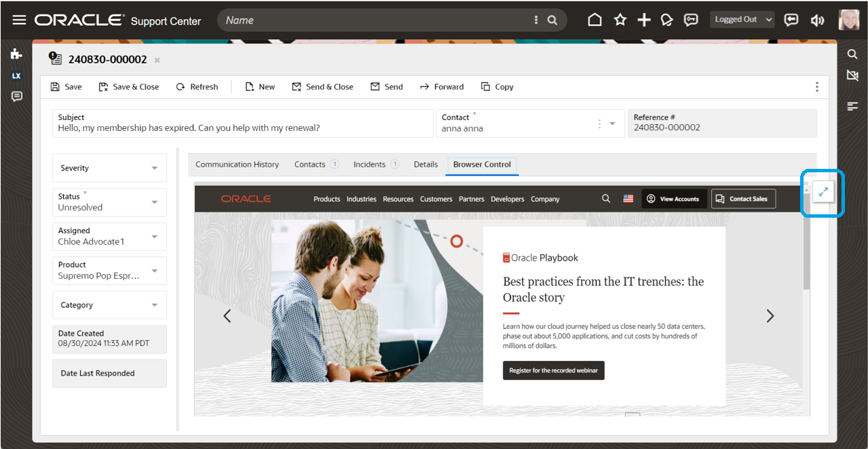Open the Logged Out status dropdown

point(742,20)
